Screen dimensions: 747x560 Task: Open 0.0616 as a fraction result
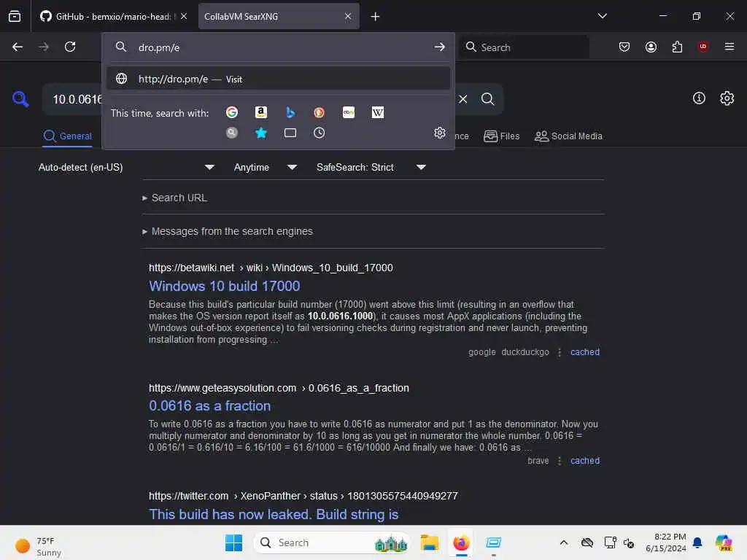click(209, 405)
